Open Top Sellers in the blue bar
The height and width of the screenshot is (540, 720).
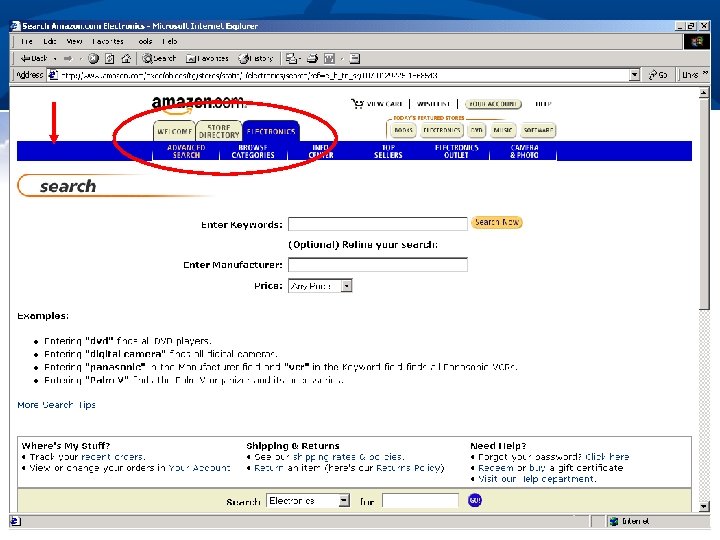388,151
